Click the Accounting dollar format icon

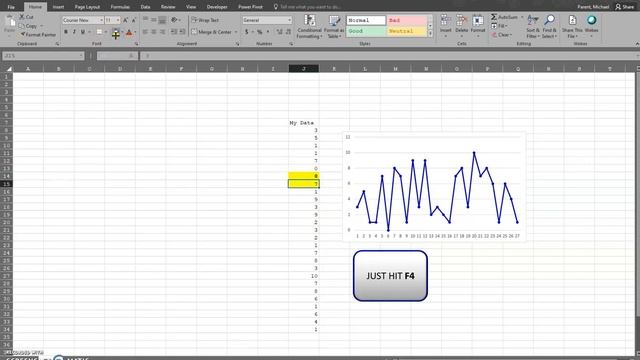(247, 32)
